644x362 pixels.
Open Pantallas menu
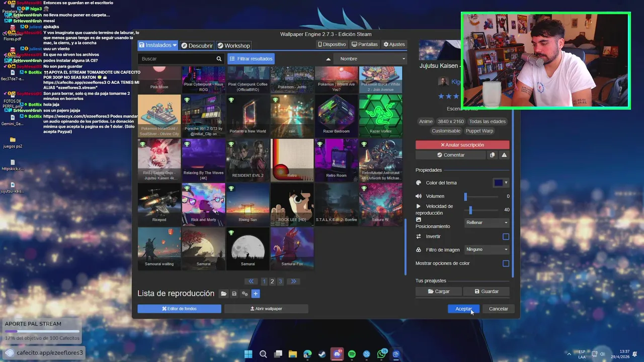pyautogui.click(x=365, y=44)
